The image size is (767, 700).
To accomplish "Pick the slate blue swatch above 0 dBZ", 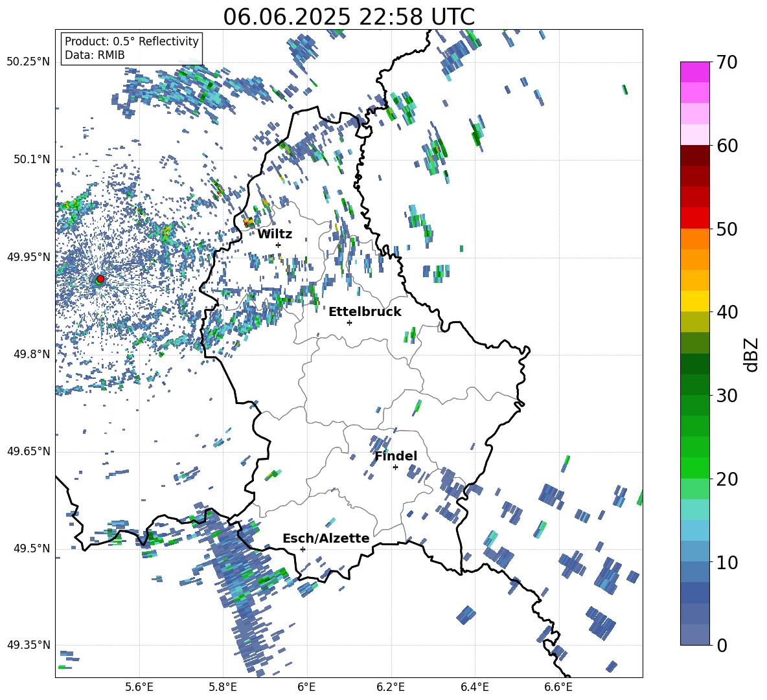I will tap(695, 635).
